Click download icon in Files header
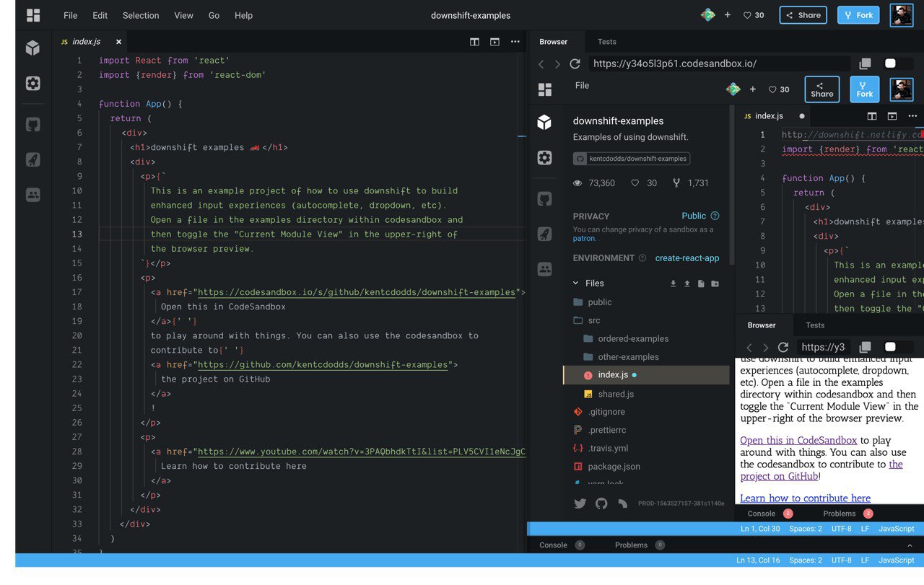Viewport: 924px width, 585px height. pyautogui.click(x=673, y=283)
